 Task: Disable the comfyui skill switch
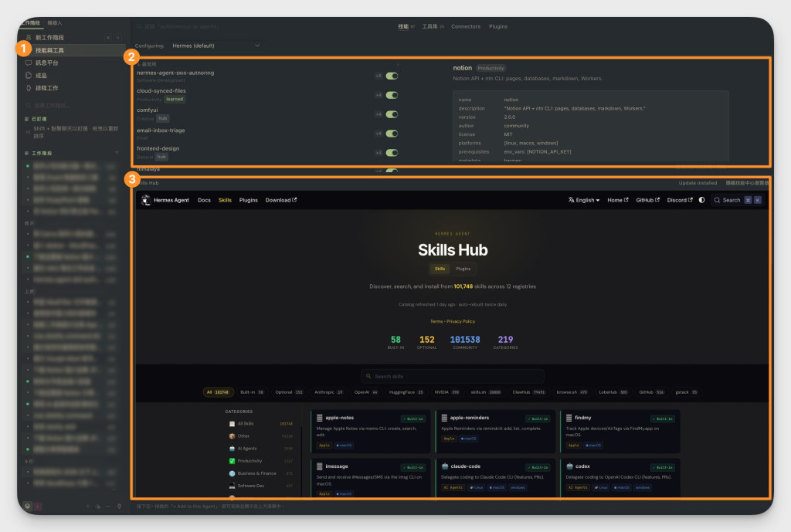pyautogui.click(x=392, y=114)
